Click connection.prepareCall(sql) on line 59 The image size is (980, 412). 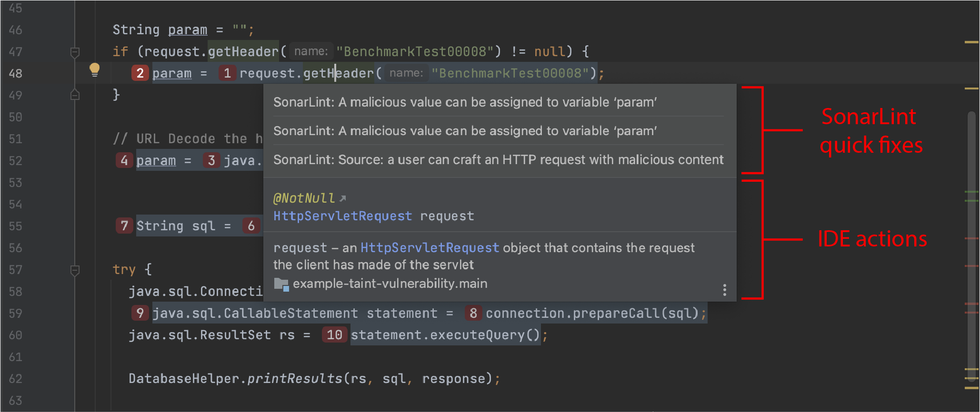592,313
